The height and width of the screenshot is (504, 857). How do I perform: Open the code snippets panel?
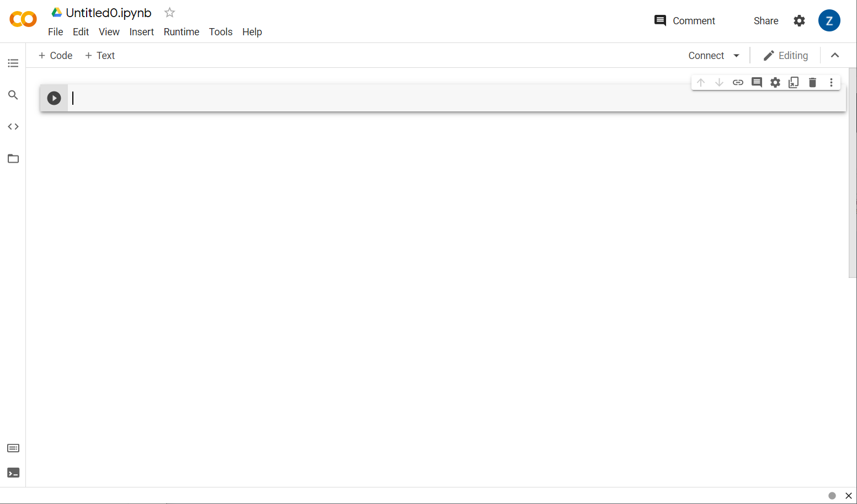pyautogui.click(x=13, y=127)
